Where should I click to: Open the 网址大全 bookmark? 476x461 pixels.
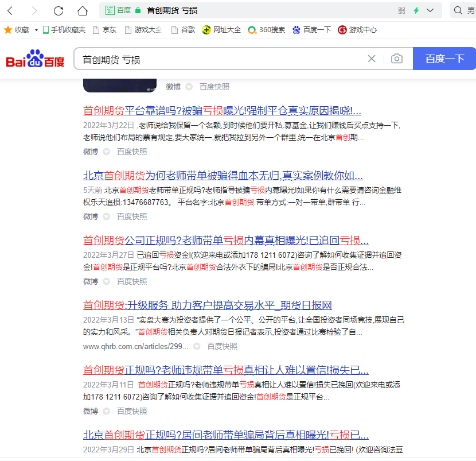pos(221,30)
